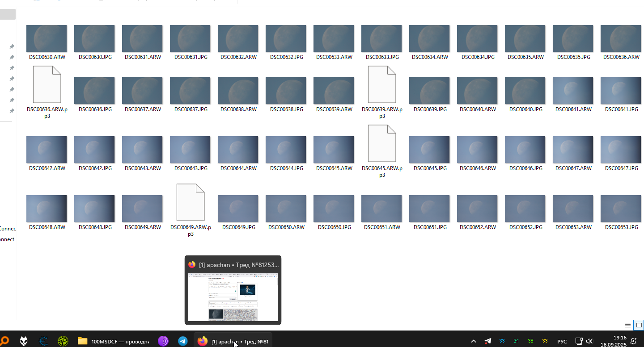Select the DSC00630.JPG thumbnail

(94, 39)
